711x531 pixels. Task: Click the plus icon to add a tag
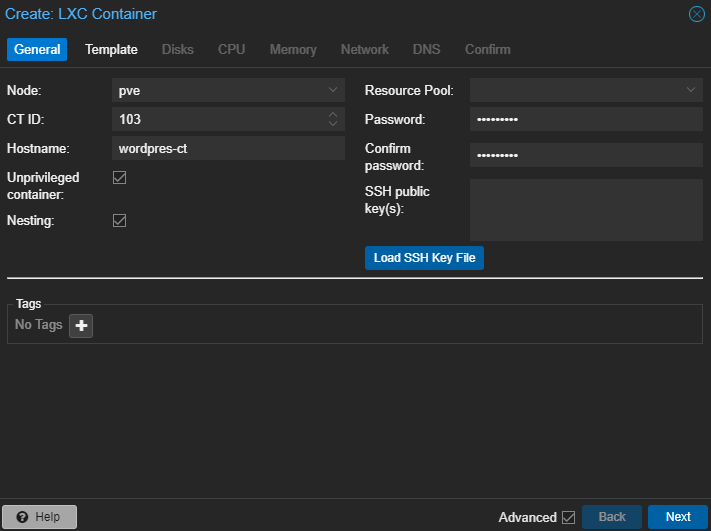pyautogui.click(x=81, y=325)
